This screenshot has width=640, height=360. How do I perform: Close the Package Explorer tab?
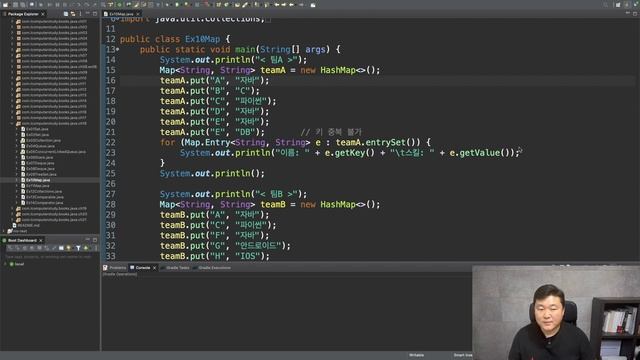[x=43, y=14]
